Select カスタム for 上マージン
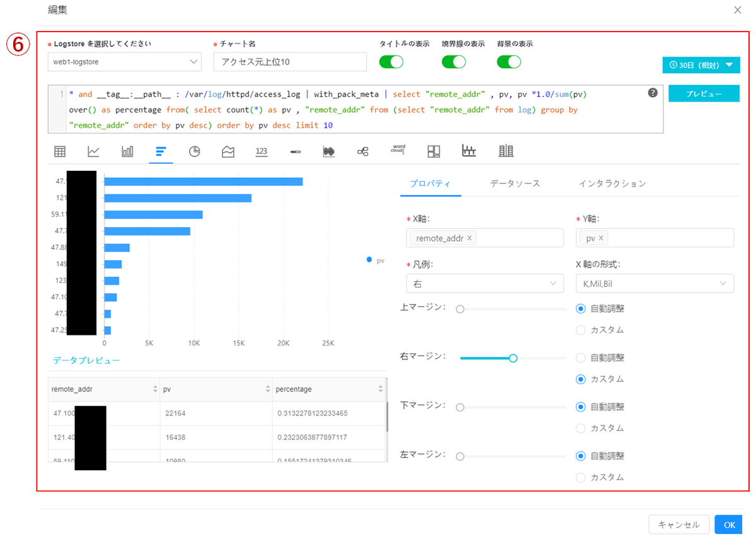This screenshot has width=756, height=541. pos(581,330)
